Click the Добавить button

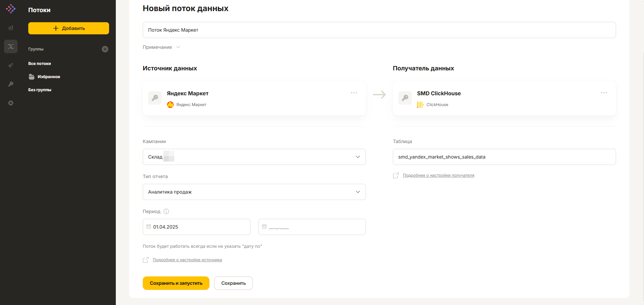coord(69,28)
